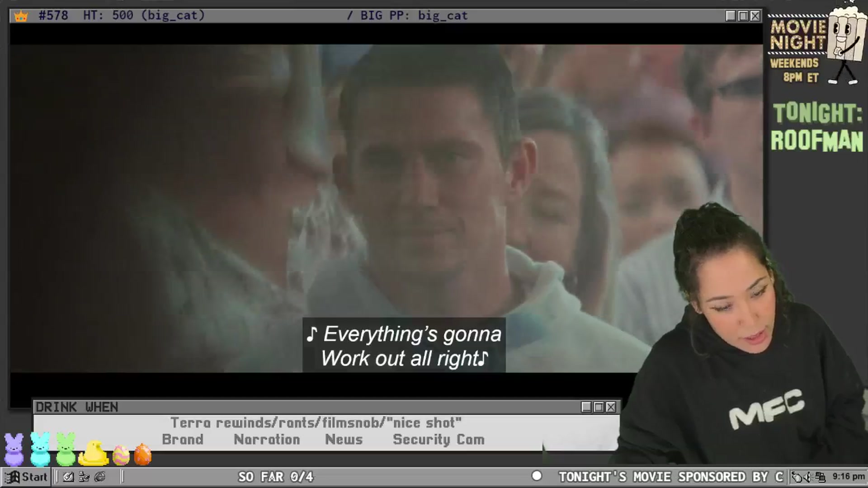
Task: Click the 'News' drink rule
Action: pos(344,439)
